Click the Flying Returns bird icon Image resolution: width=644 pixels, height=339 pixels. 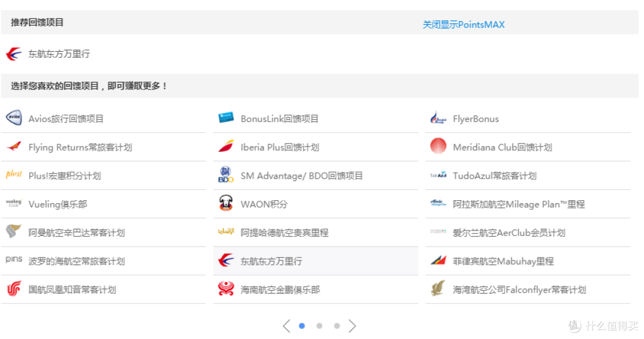pos(14,146)
